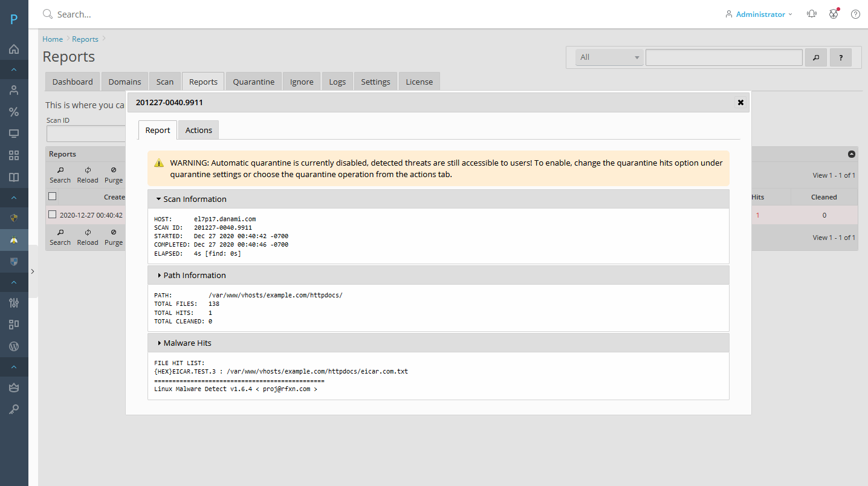Click the eicar.com.txt file path in hit list
Screen dimensions: 868x486
[x=317, y=372]
